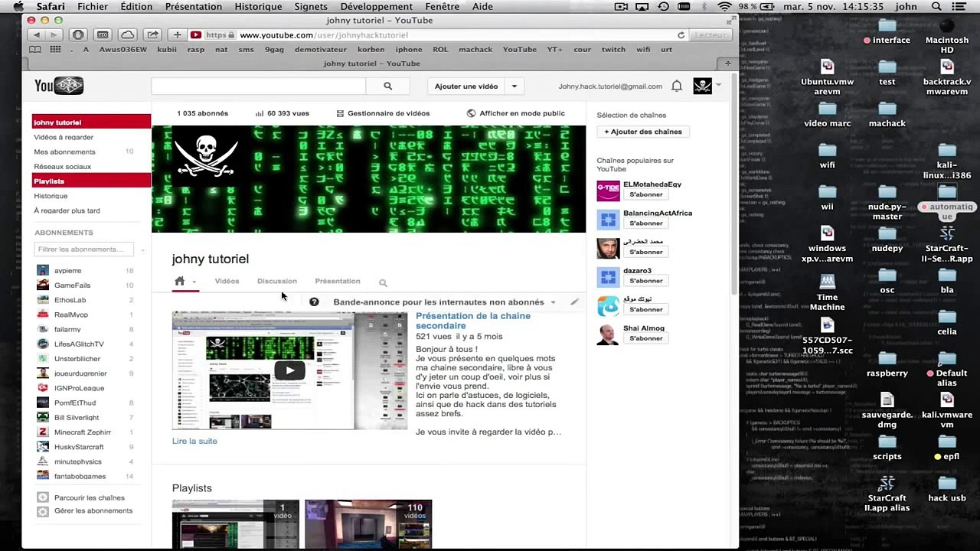Click the question mark help icon by the trailer
Viewport: 980px width, 551px height.
point(314,302)
